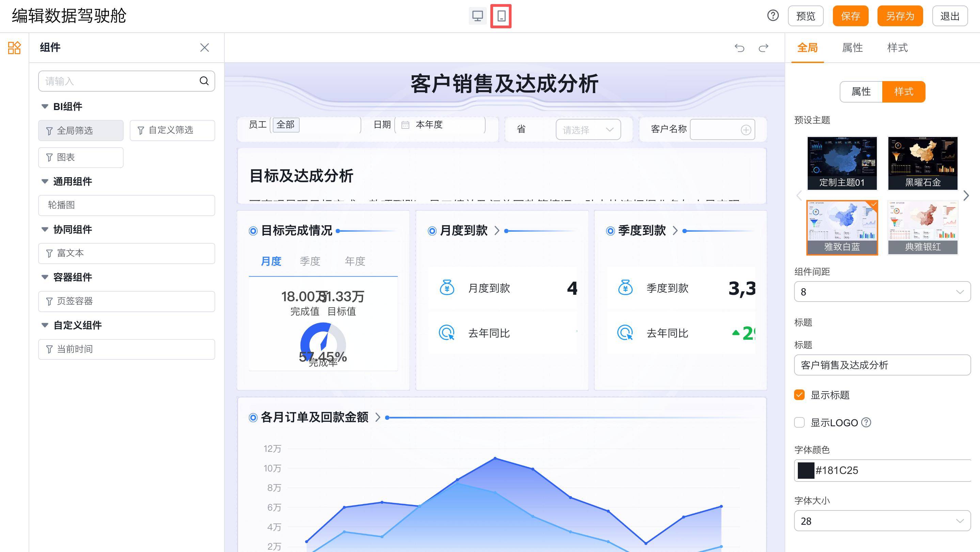Switch to the 样式 top tab
This screenshot has width=980, height=552.
click(x=897, y=48)
